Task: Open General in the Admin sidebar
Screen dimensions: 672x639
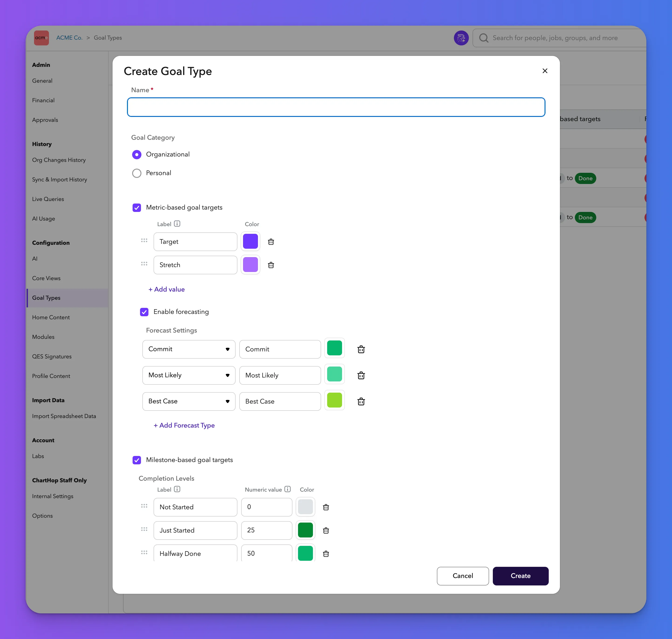Action: [x=42, y=81]
